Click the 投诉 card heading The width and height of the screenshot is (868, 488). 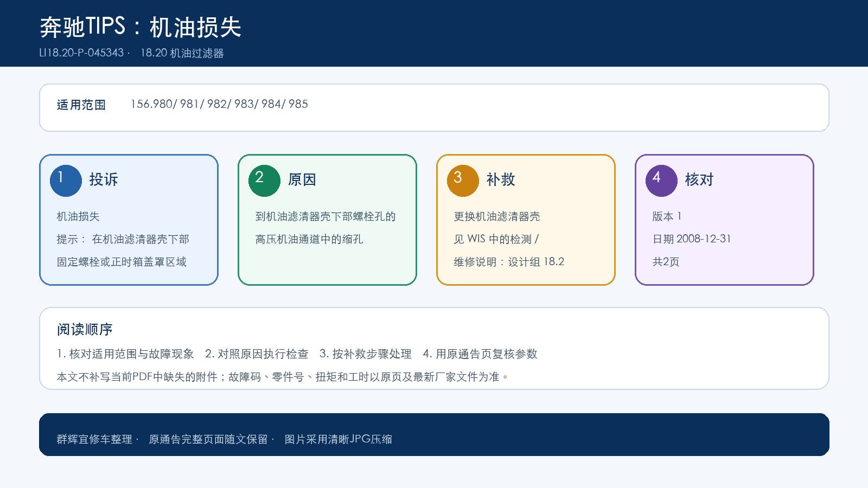pyautogui.click(x=104, y=179)
